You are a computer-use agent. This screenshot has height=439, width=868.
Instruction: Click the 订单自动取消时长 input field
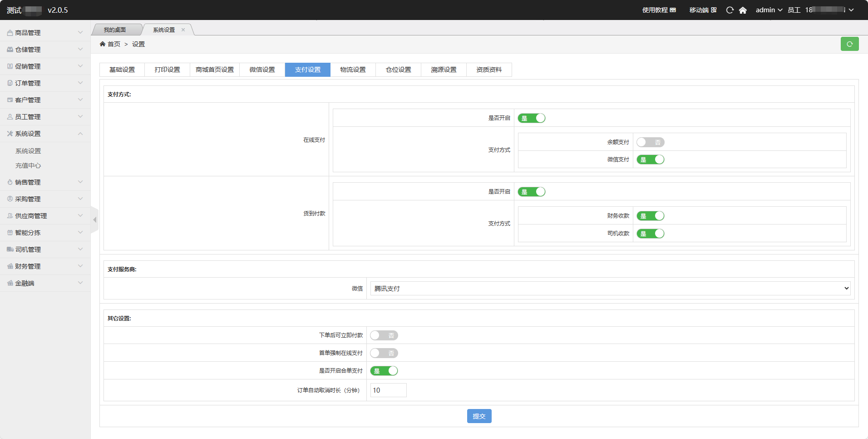[388, 390]
